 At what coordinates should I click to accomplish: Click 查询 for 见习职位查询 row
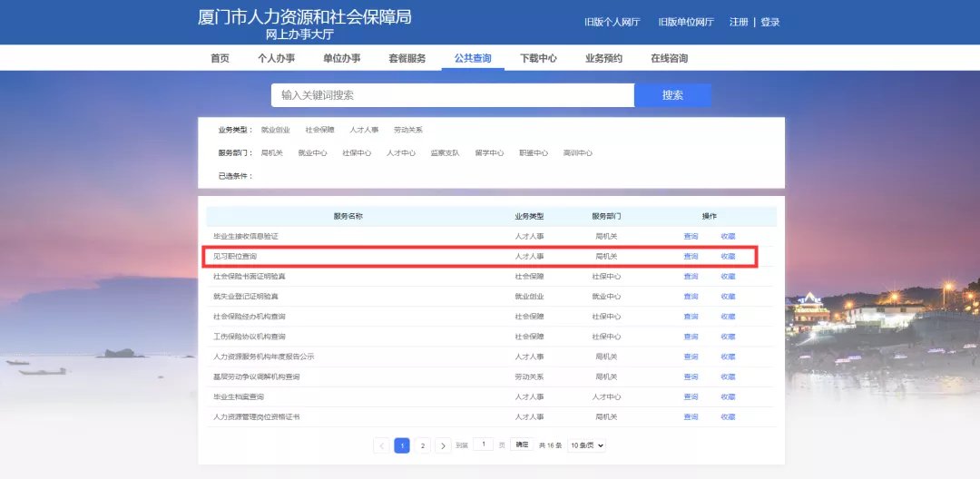(x=691, y=257)
